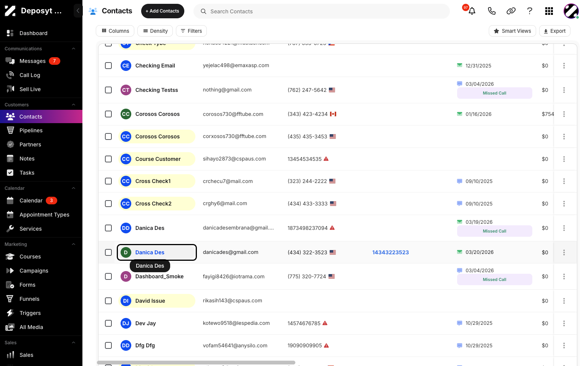
Task: Open the help question mark icon
Action: (x=530, y=11)
